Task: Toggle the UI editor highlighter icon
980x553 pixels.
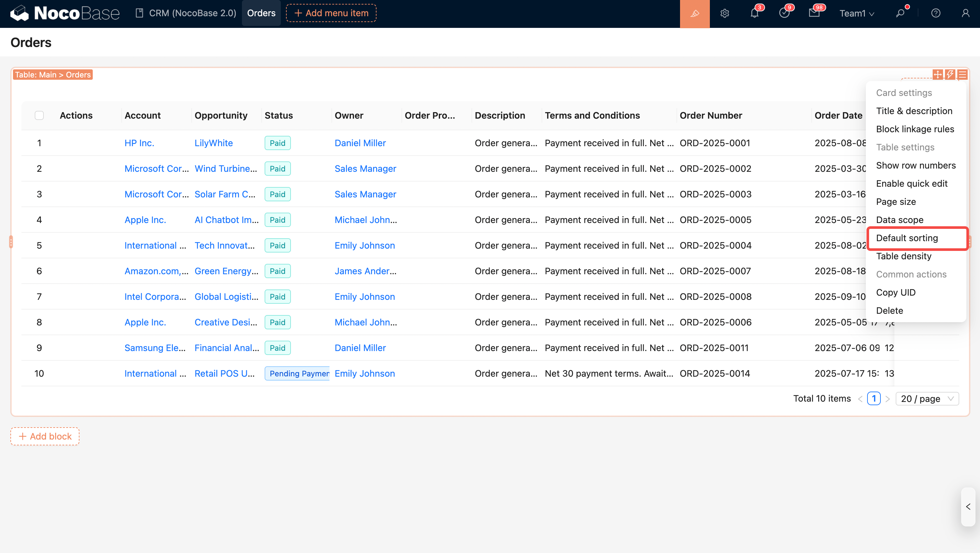Action: (x=694, y=14)
